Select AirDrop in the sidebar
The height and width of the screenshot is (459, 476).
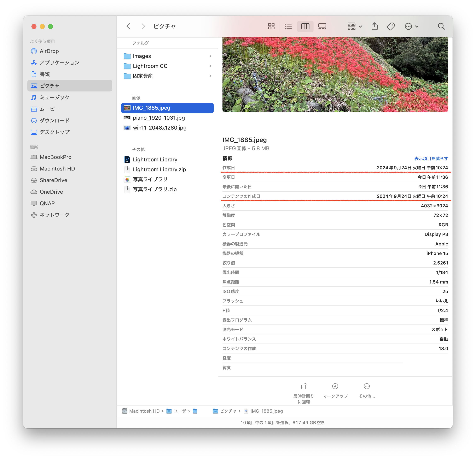(49, 51)
